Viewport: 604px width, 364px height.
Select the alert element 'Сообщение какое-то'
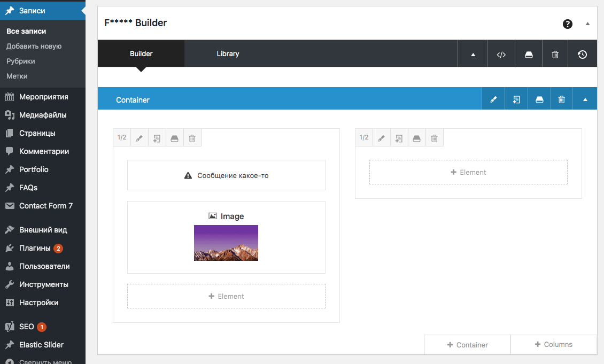click(226, 175)
